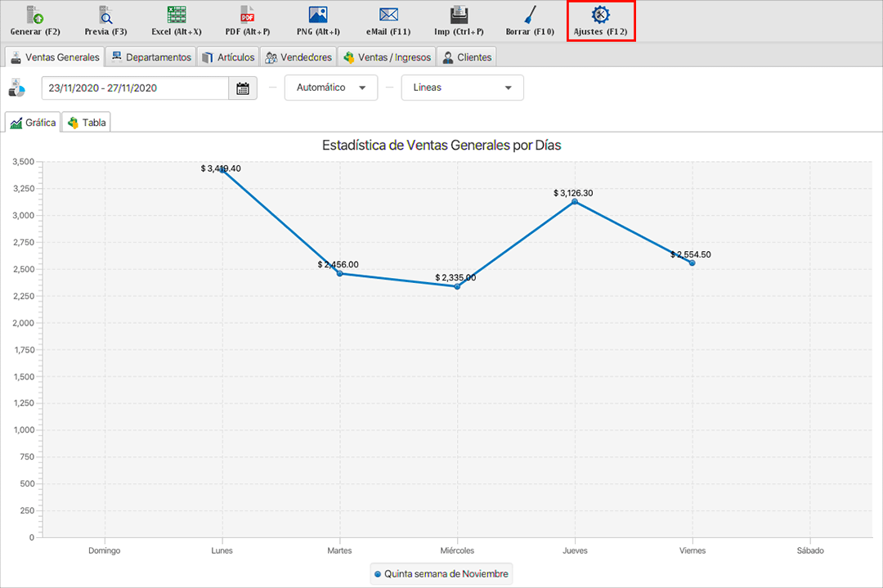
Task: Export the chart as PDF
Action: (x=248, y=20)
